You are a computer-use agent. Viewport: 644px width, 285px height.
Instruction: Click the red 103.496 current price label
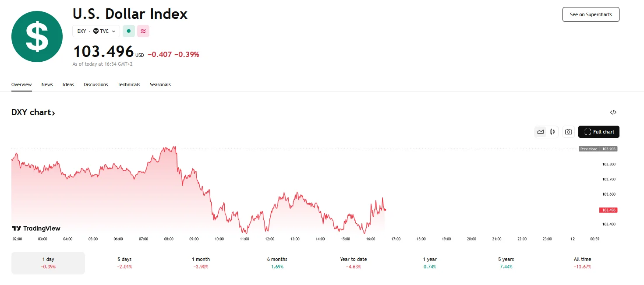[x=609, y=210]
